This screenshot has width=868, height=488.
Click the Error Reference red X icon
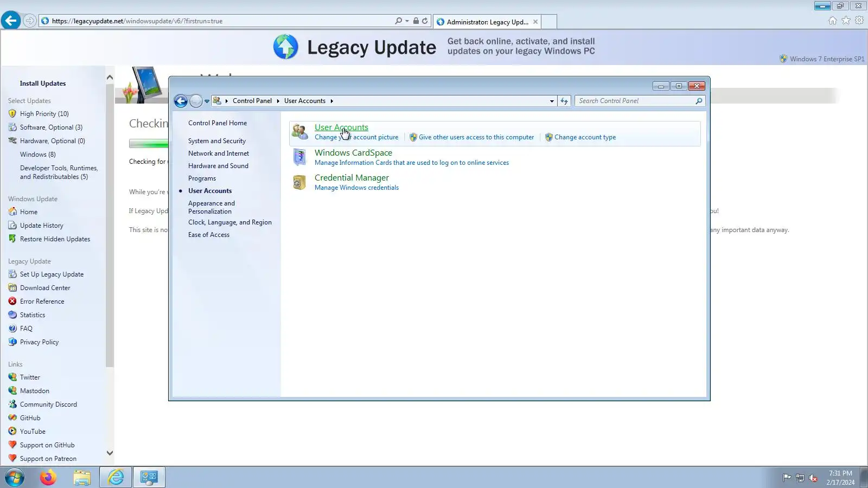pos(12,301)
